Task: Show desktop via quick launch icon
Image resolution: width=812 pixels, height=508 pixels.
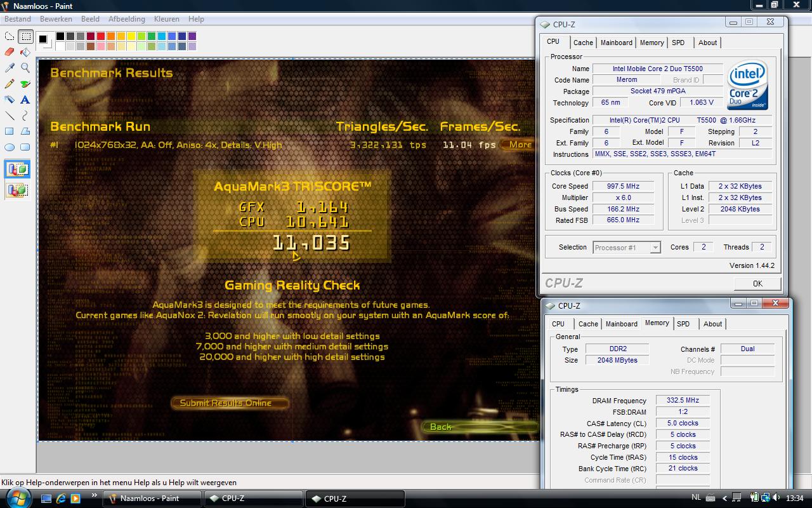Action: [x=46, y=498]
